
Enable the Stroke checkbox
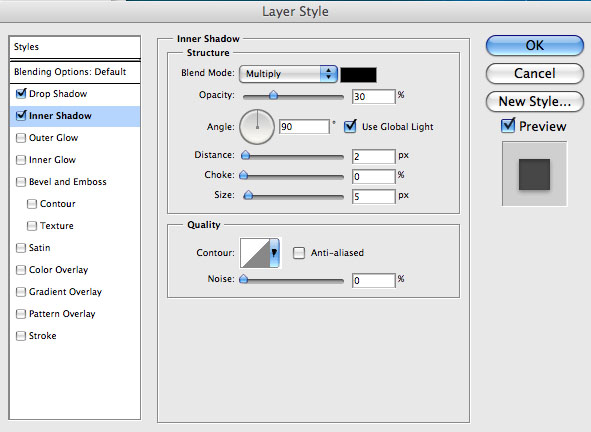[x=21, y=336]
